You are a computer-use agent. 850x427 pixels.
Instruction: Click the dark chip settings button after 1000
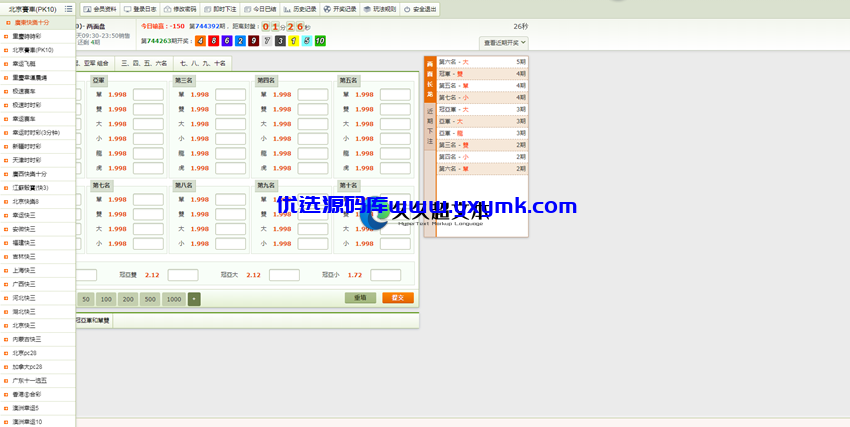[194, 299]
